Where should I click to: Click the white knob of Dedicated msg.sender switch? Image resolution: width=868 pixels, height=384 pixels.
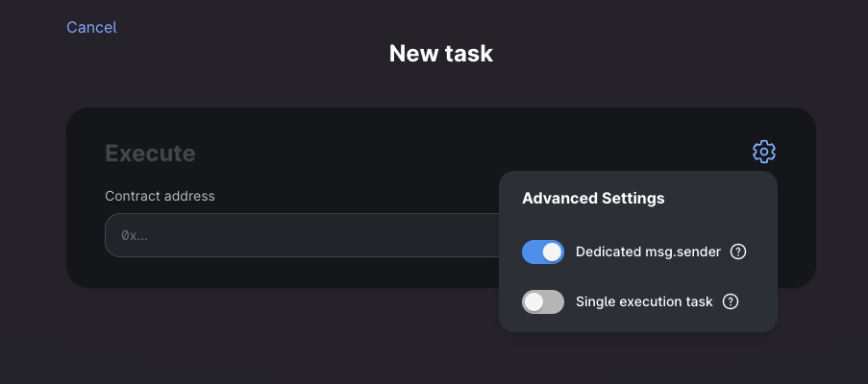point(552,252)
